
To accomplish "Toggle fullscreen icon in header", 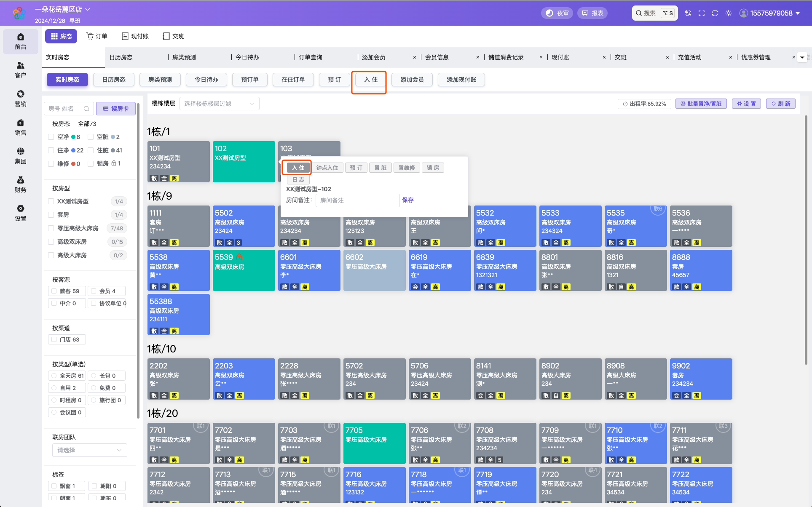I will pos(702,13).
